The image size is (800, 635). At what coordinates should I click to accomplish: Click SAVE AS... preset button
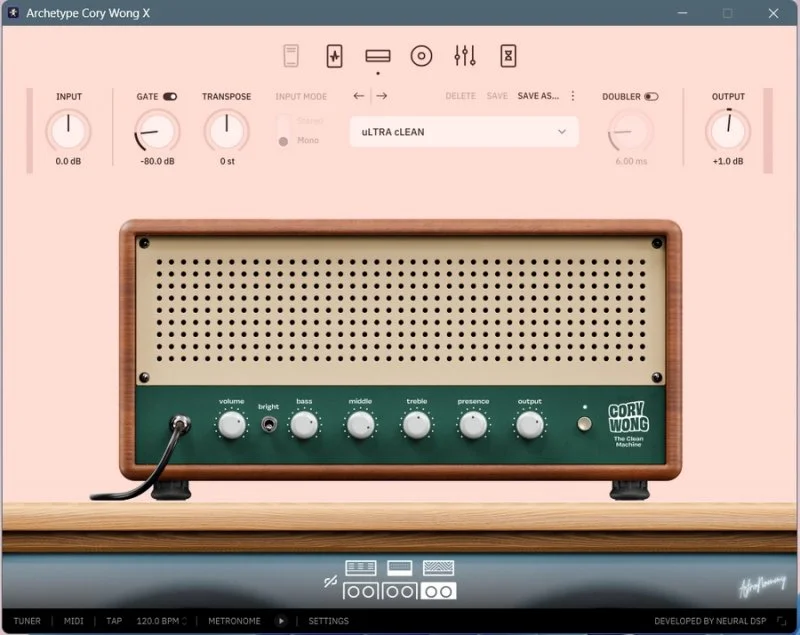[538, 96]
